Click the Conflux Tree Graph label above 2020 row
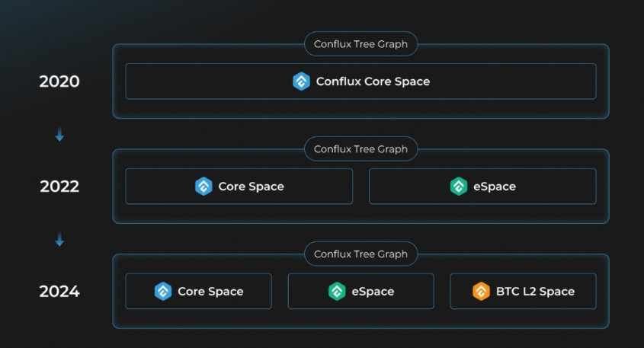Image resolution: width=644 pixels, height=348 pixels. point(360,44)
